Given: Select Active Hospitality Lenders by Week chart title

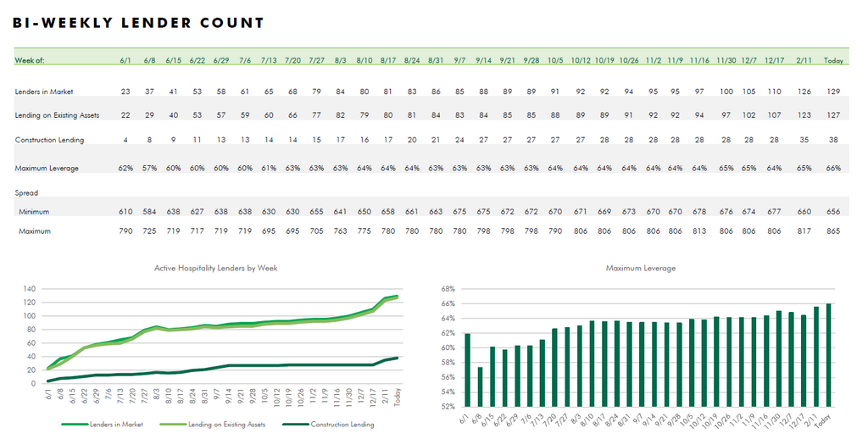Looking at the screenshot, I should pyautogui.click(x=216, y=268).
